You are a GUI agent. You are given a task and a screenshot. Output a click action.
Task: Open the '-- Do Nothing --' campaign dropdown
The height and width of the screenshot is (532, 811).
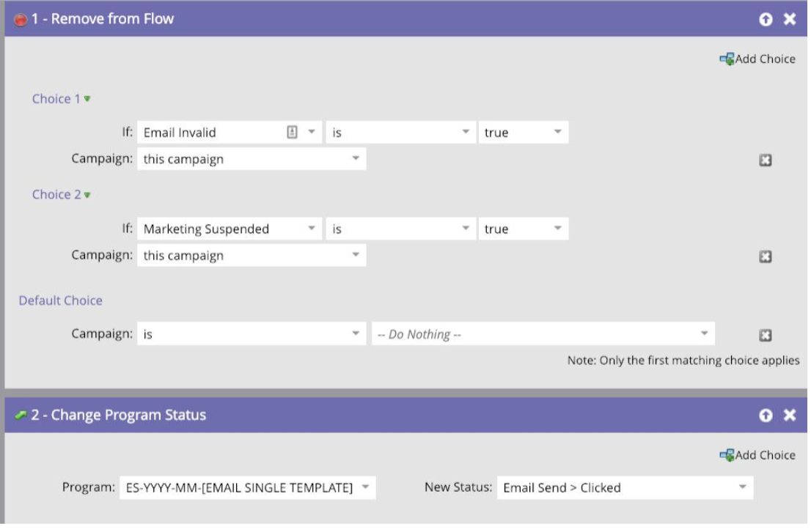(704, 334)
